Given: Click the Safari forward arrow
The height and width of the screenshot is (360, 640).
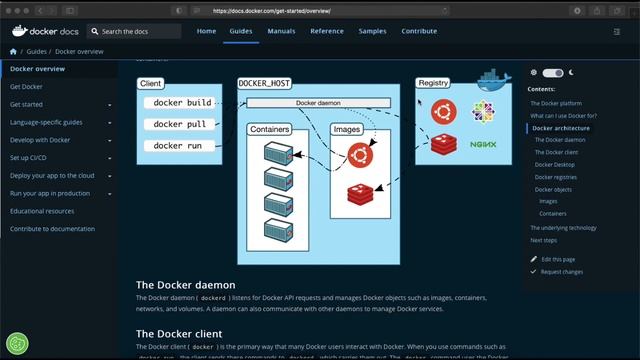Looking at the screenshot, I should 52,11.
